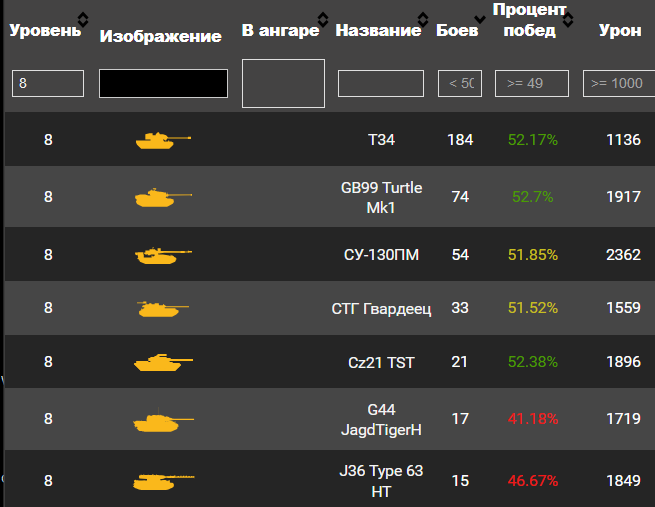Click the J36 Type 63 HT tank icon
This screenshot has width=655, height=507.
[x=160, y=482]
